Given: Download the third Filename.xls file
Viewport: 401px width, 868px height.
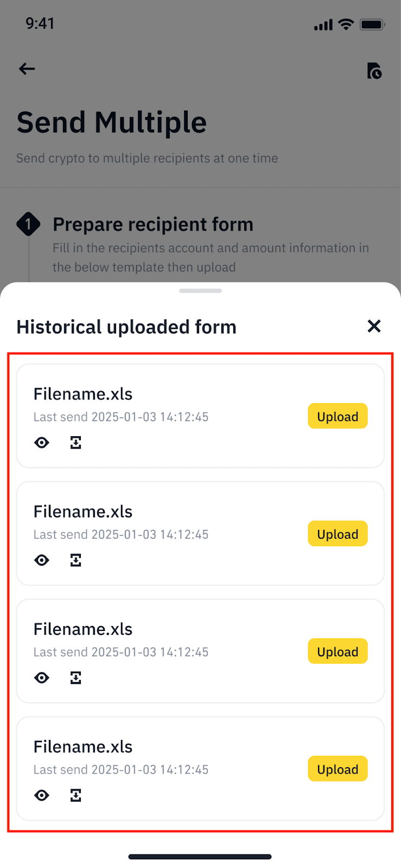Looking at the screenshot, I should click(x=76, y=678).
